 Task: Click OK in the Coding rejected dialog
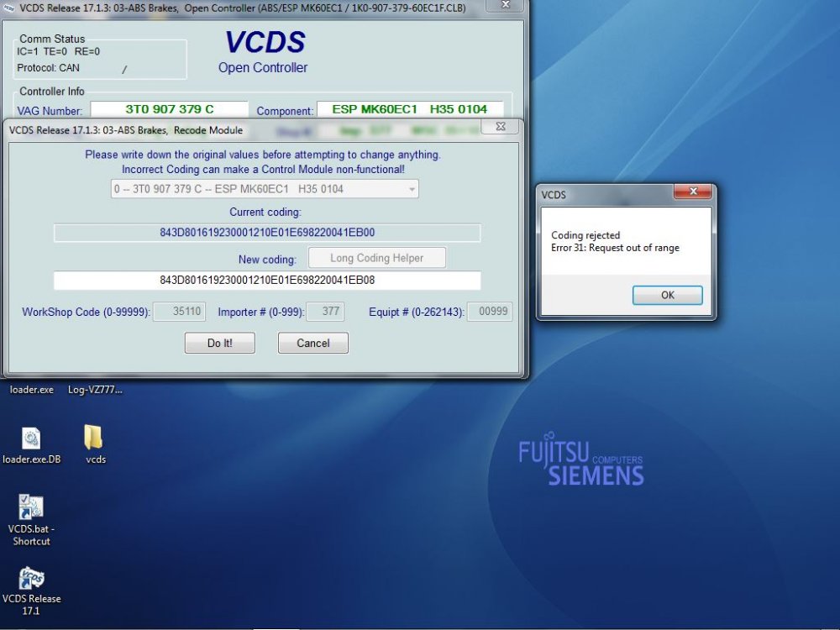[x=667, y=295]
